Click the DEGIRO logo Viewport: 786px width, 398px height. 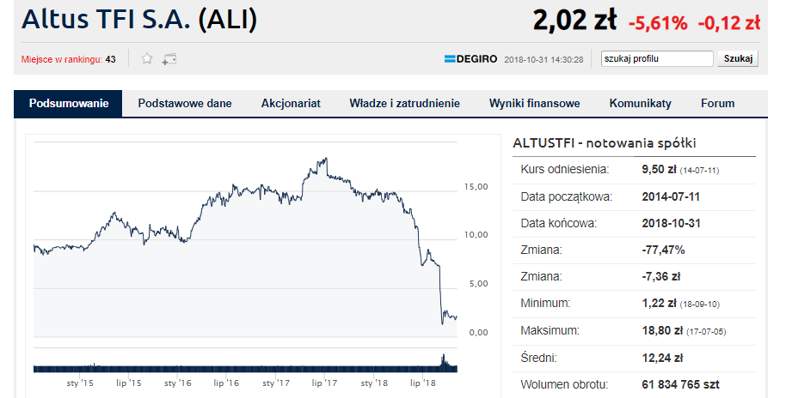tap(471, 59)
